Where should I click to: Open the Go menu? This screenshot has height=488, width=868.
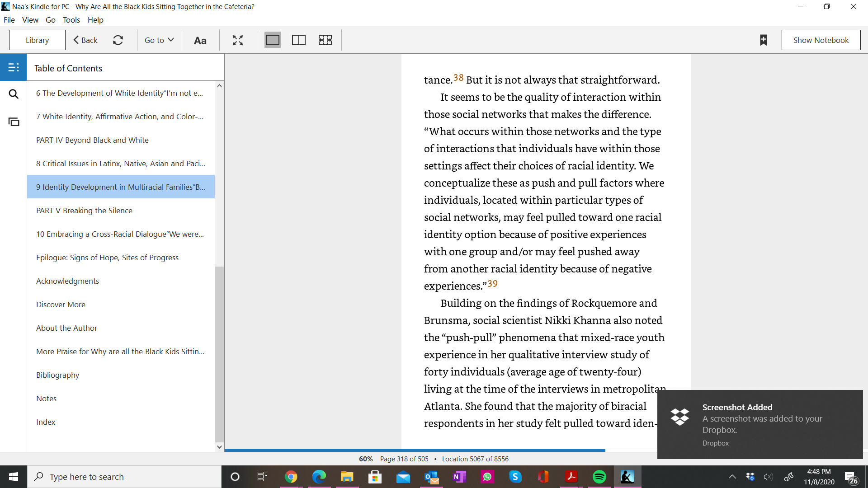coord(51,20)
